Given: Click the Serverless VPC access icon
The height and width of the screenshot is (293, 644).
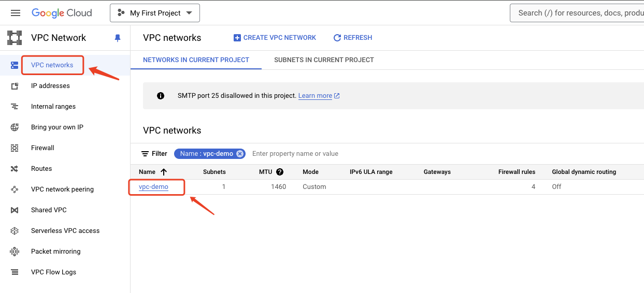Looking at the screenshot, I should 15,231.
